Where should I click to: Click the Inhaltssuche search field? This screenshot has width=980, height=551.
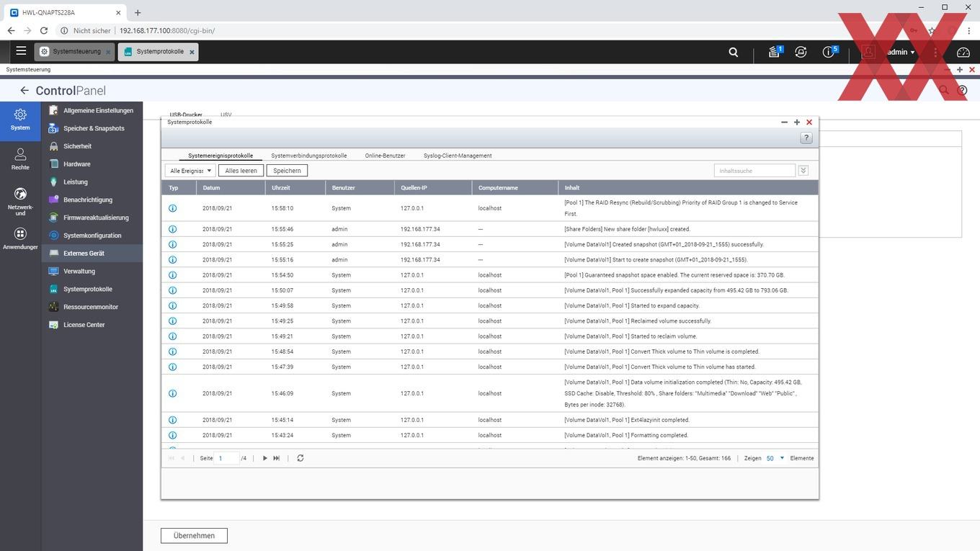pos(754,171)
